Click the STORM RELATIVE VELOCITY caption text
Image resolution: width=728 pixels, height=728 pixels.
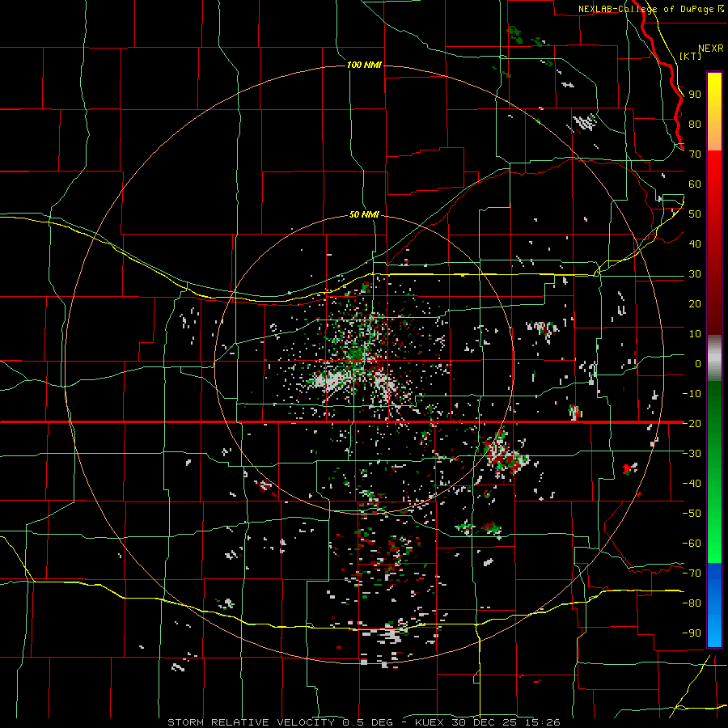click(x=251, y=722)
